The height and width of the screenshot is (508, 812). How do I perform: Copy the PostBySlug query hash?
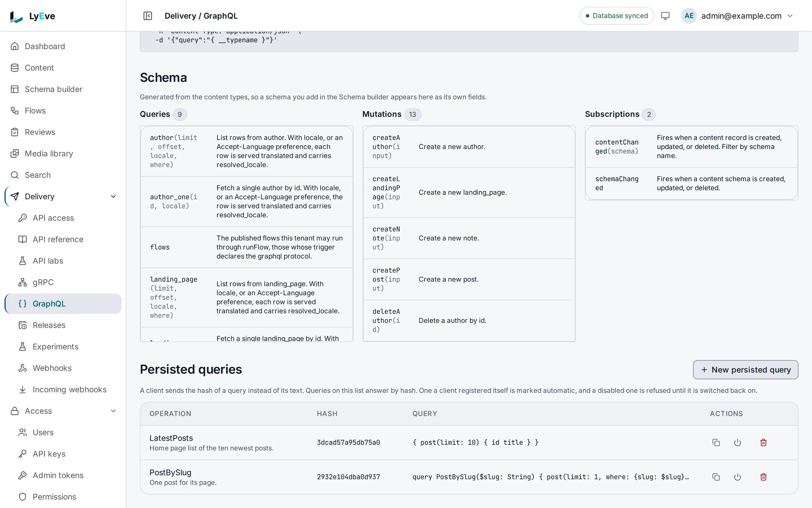click(x=716, y=477)
